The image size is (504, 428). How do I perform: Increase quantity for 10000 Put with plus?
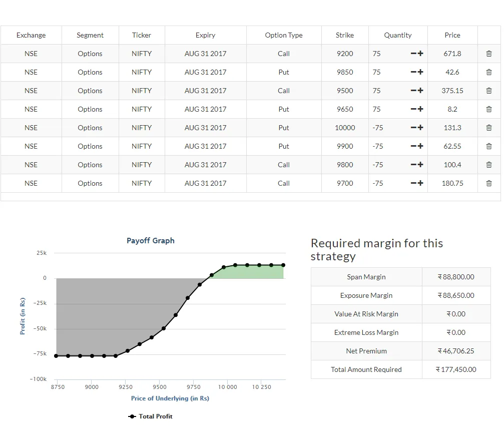(420, 128)
